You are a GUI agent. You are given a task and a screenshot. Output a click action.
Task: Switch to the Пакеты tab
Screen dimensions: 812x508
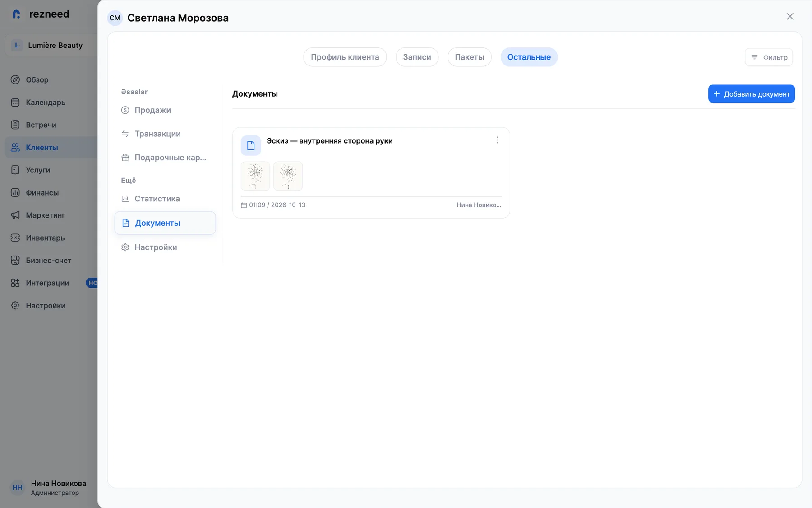[469, 57]
